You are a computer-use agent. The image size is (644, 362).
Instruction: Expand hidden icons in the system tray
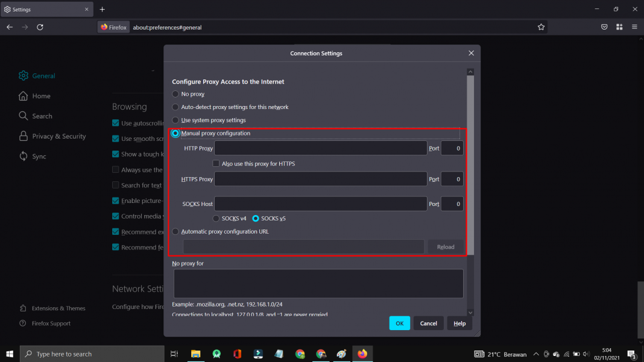click(x=535, y=354)
